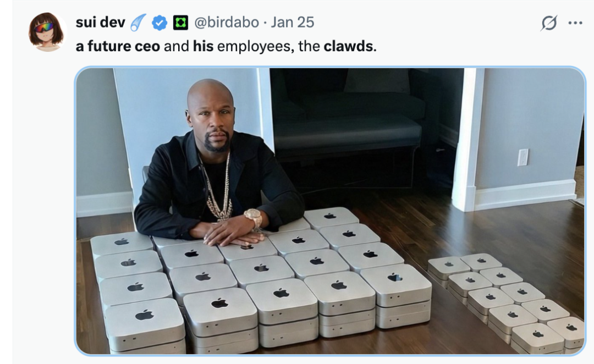Click the Sui water droplet emoji

pyautogui.click(x=138, y=23)
